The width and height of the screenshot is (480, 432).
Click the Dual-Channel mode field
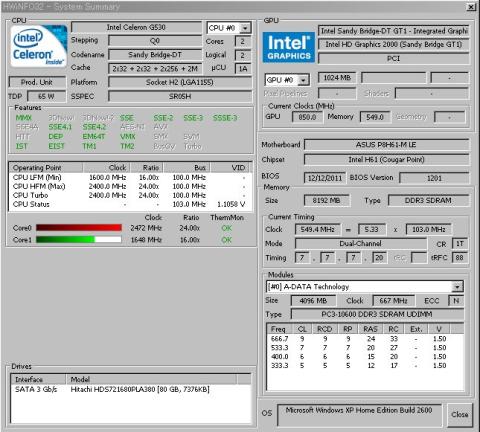coord(361,244)
